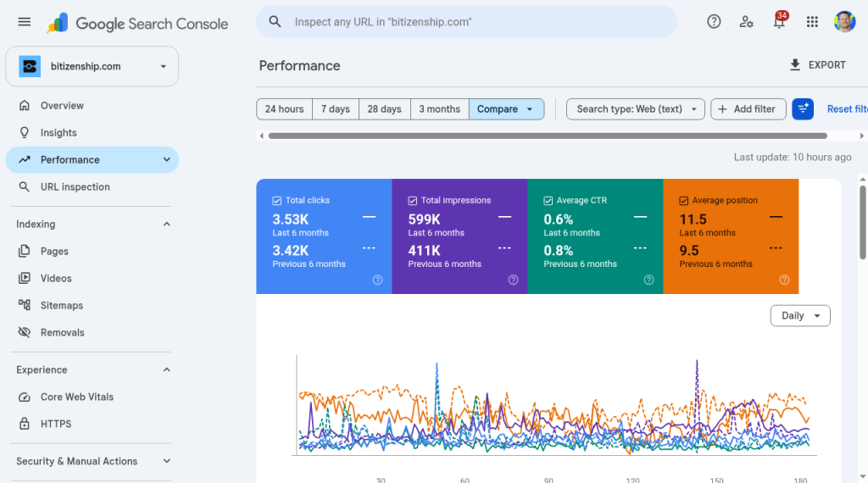
Task: Click the Insights lightbulb icon
Action: 25,132
